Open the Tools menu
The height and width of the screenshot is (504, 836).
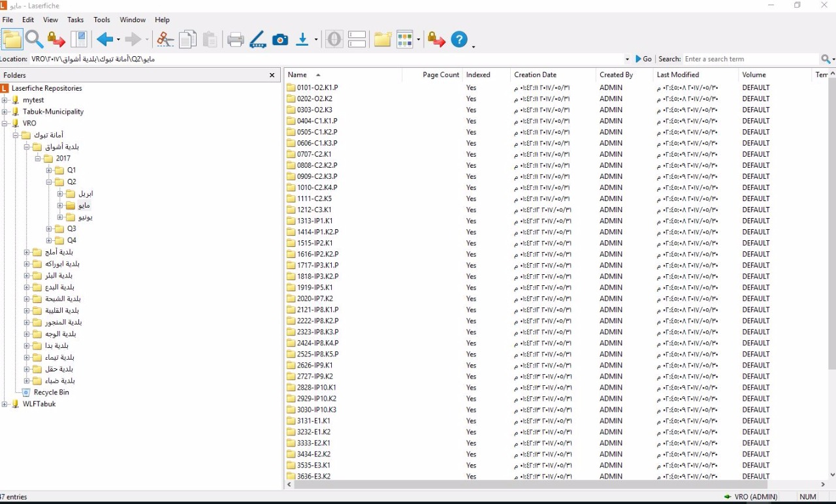tap(102, 20)
